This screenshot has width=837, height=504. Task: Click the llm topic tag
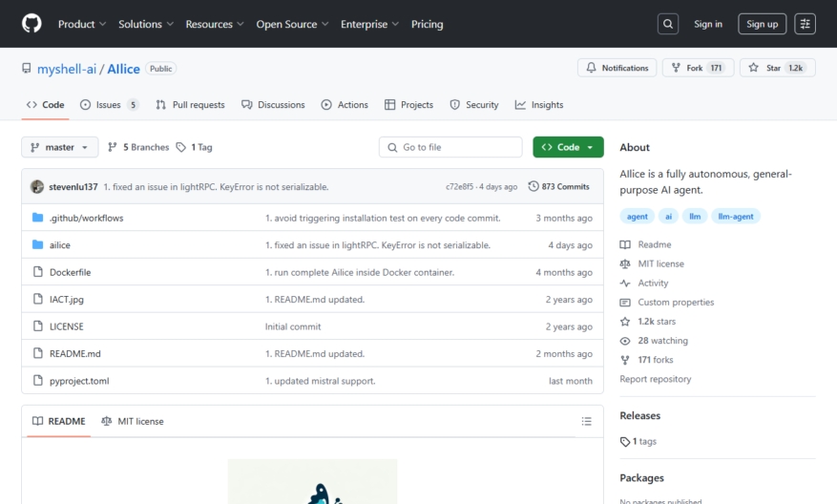tap(695, 217)
